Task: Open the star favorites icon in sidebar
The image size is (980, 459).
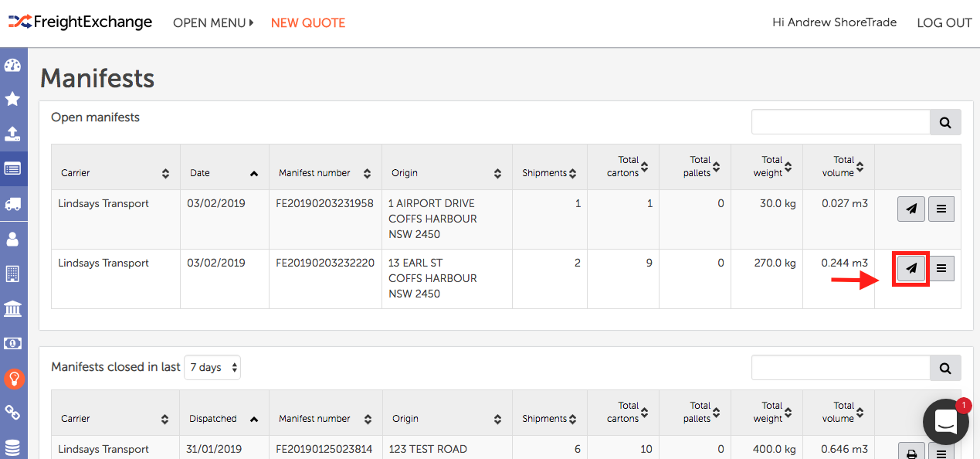Action: (12, 99)
